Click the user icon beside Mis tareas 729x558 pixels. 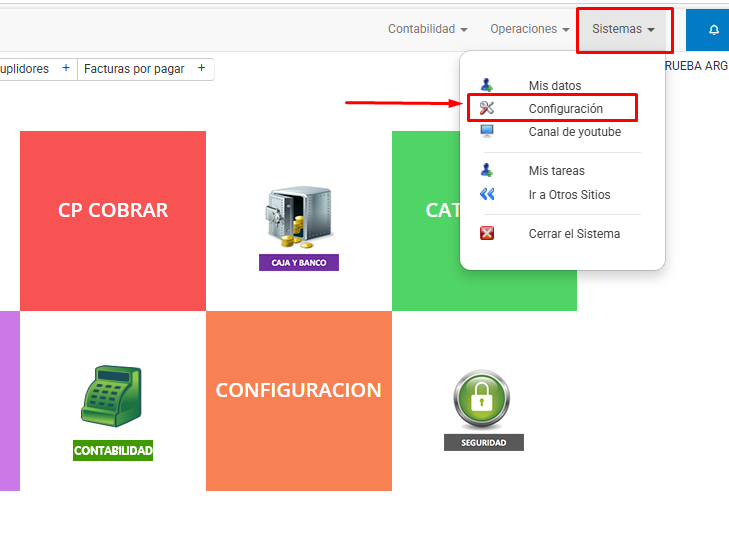pyautogui.click(x=487, y=171)
